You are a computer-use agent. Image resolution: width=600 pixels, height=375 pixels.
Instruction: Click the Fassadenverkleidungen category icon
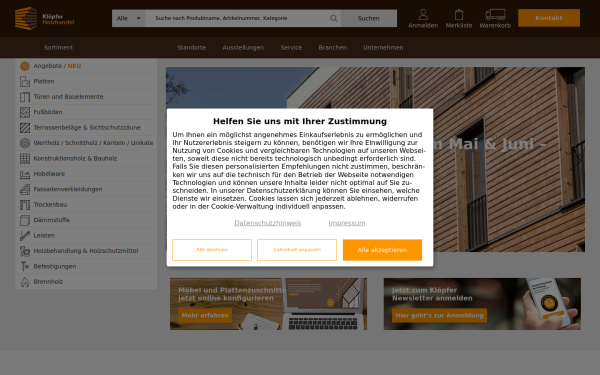coord(25,189)
